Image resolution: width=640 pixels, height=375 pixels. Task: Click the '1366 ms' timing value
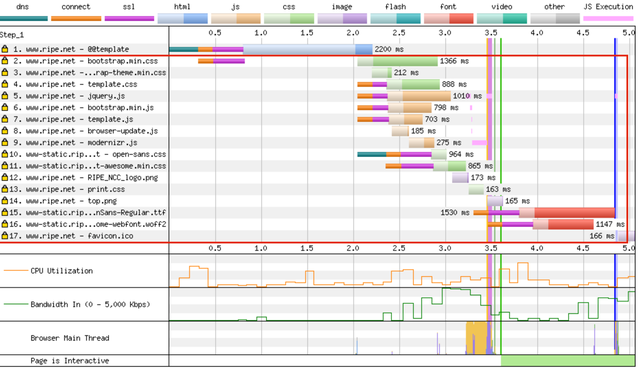click(454, 61)
